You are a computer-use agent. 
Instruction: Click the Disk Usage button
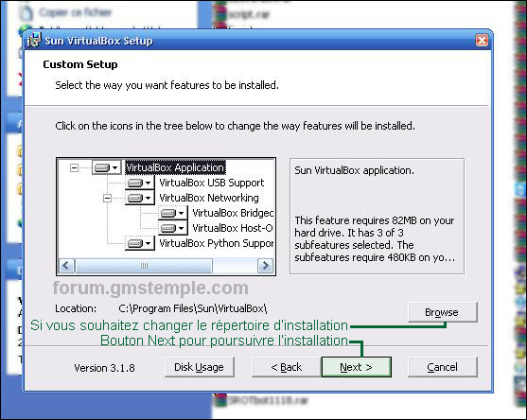point(199,367)
